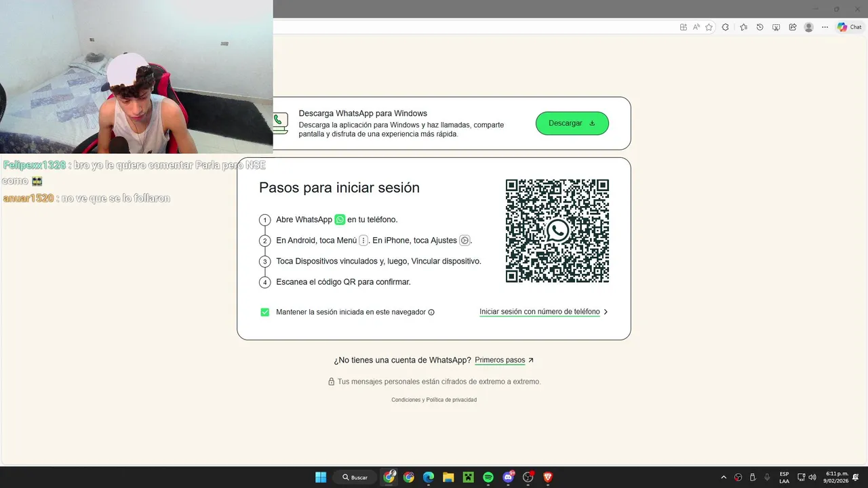
Task: Open the Microsoft Edge taskbar icon
Action: point(429,477)
